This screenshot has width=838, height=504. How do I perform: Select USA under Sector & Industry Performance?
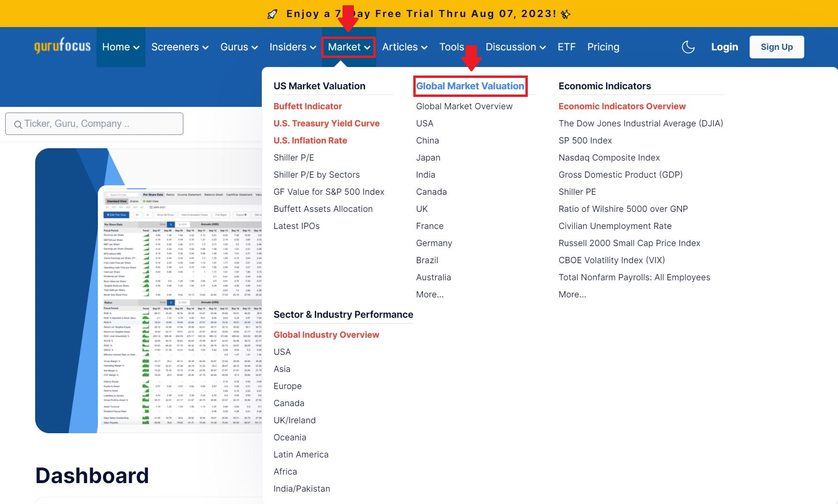tap(282, 352)
